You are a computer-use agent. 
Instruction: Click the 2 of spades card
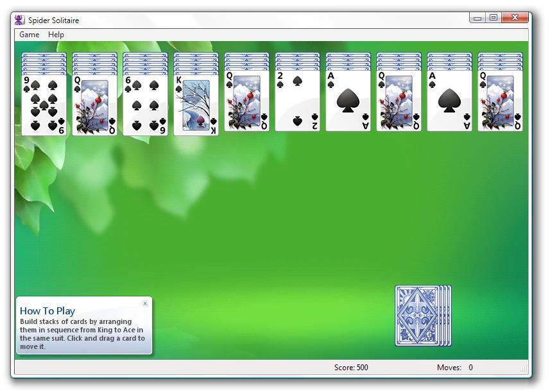297,101
